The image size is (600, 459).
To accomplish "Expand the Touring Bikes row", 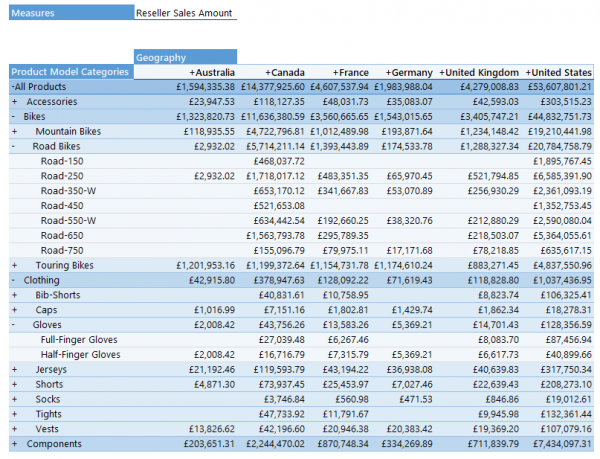I will click(15, 265).
